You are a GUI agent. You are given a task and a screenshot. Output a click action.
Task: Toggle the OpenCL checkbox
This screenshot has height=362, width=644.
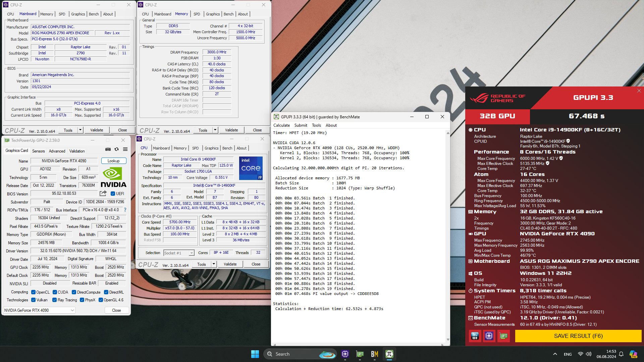pos(33,292)
